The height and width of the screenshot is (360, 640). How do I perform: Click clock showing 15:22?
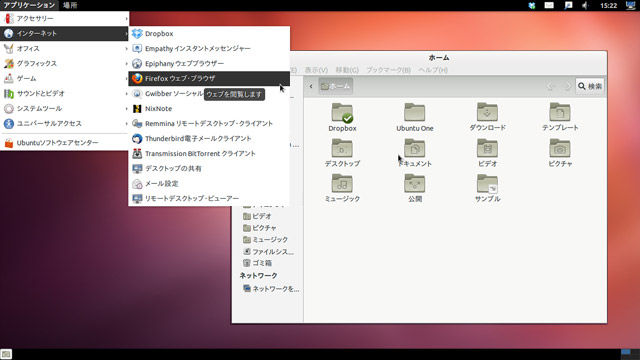[608, 5]
